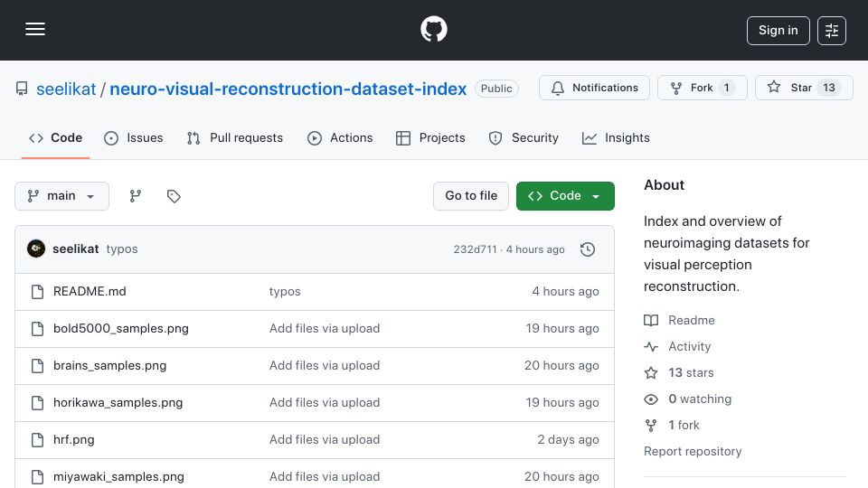The height and width of the screenshot is (488, 868).
Task: Open commit message in brains_samples.png row
Action: (x=325, y=366)
